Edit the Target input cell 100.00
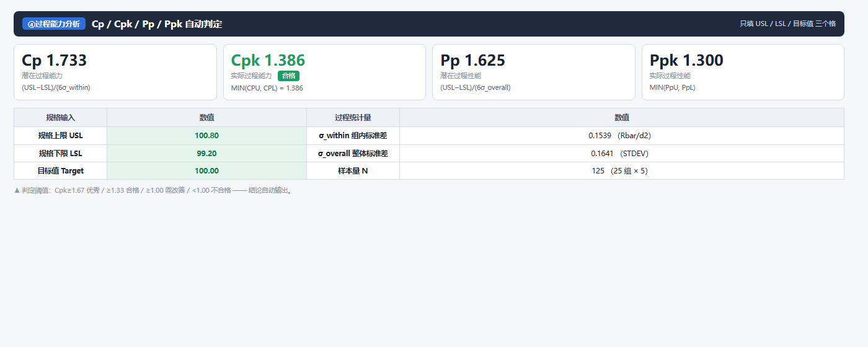The height and width of the screenshot is (347, 868). [x=206, y=171]
